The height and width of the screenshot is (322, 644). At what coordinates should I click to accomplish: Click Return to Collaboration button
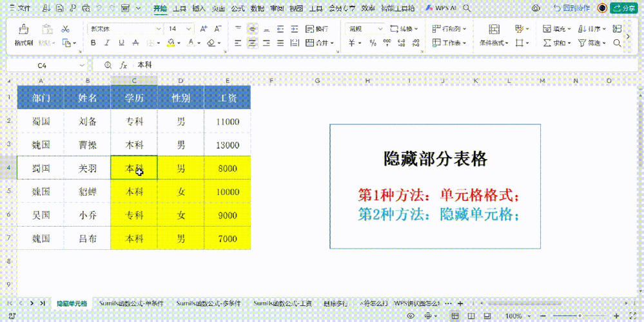[571, 8]
